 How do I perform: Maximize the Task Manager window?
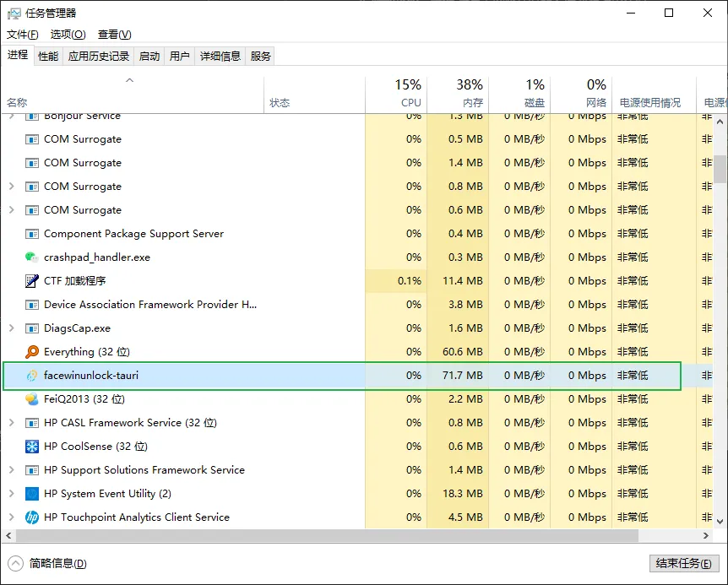pyautogui.click(x=669, y=13)
